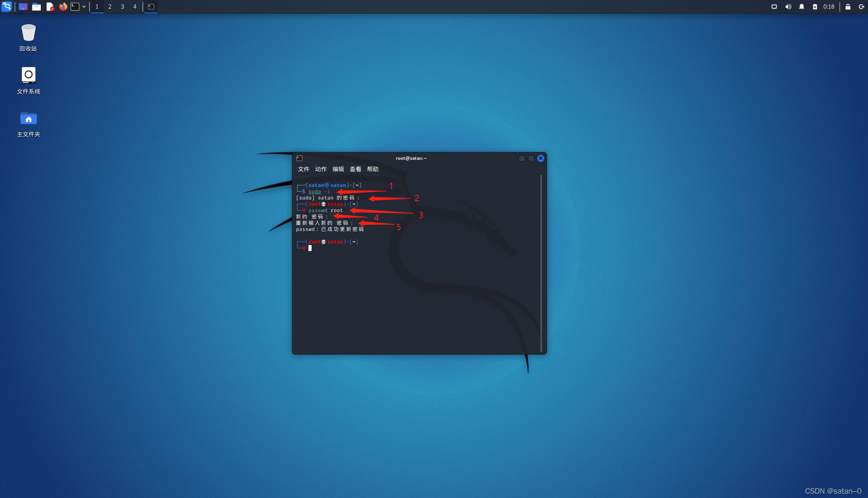Viewport: 868px width, 498px height.
Task: Click the log out icon
Action: [861, 6]
